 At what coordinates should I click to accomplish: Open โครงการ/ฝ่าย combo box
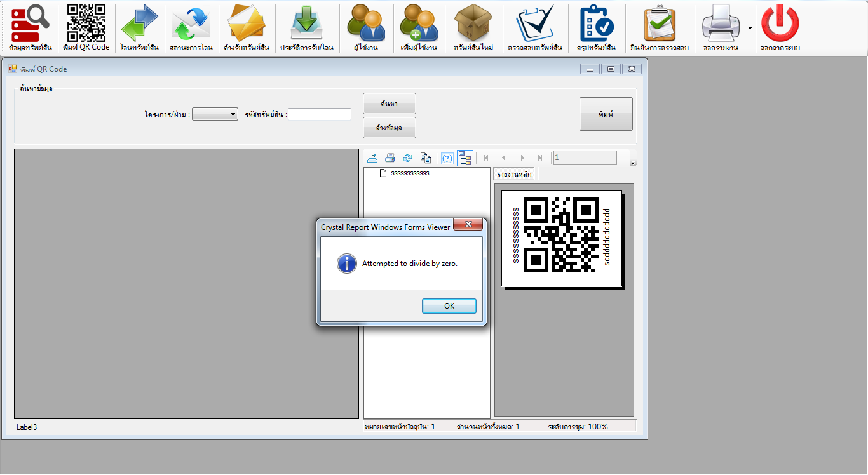click(x=215, y=114)
